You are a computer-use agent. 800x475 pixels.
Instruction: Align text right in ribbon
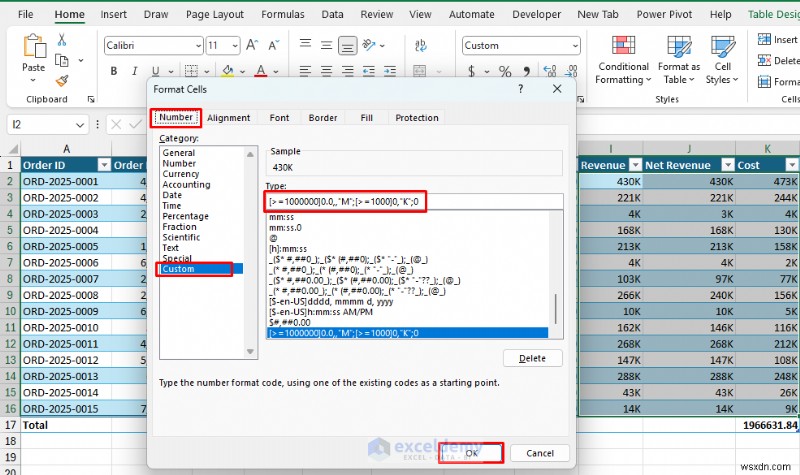[x=347, y=71]
